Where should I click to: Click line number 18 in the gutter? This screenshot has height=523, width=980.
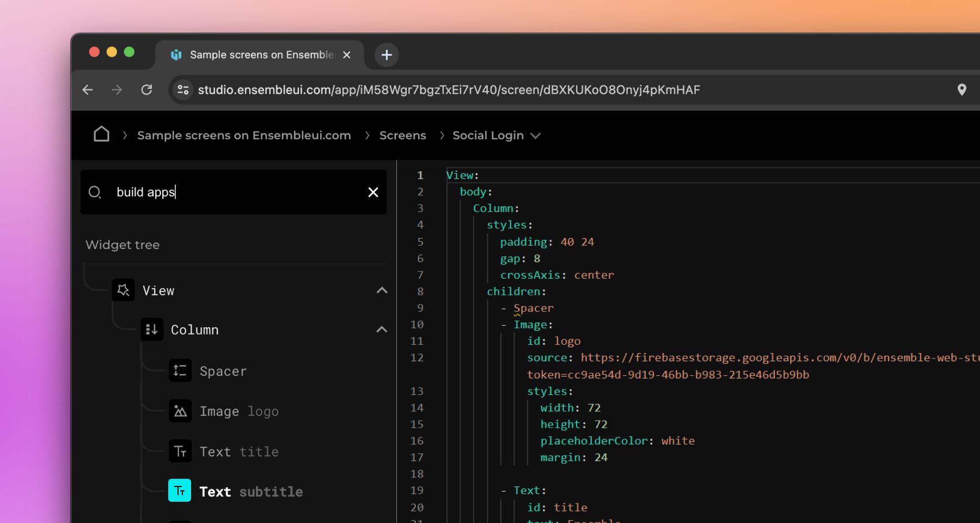pos(417,474)
